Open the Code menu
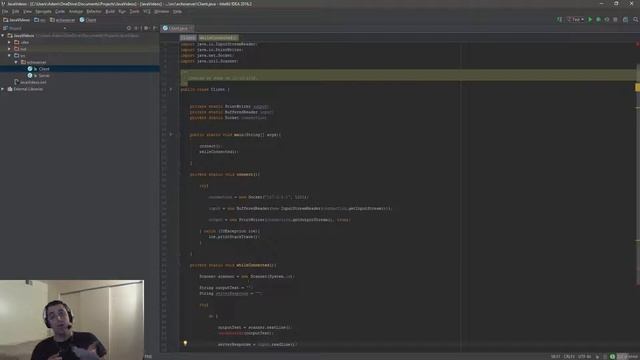 pos(60,11)
